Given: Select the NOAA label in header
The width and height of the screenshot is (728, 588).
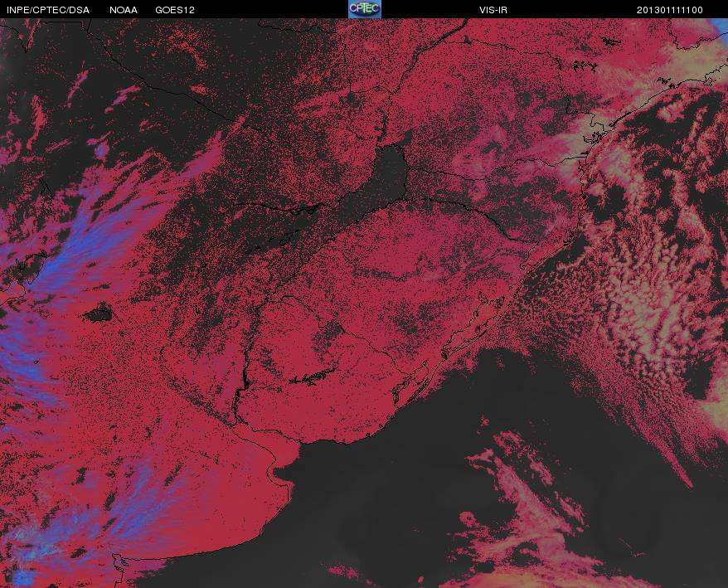Looking at the screenshot, I should pos(123,10).
